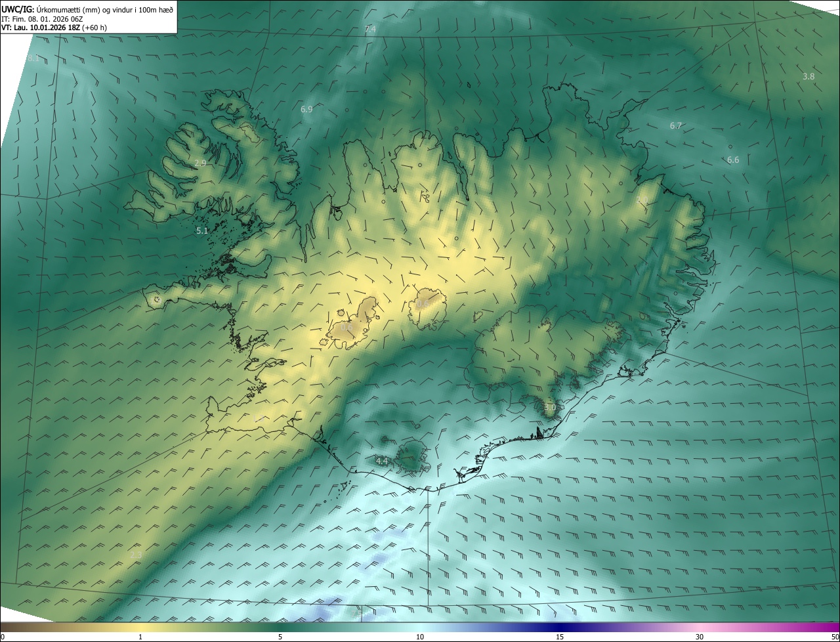This screenshot has width=840, height=642.
Task: Click the 6.9 value label
Action: point(306,109)
